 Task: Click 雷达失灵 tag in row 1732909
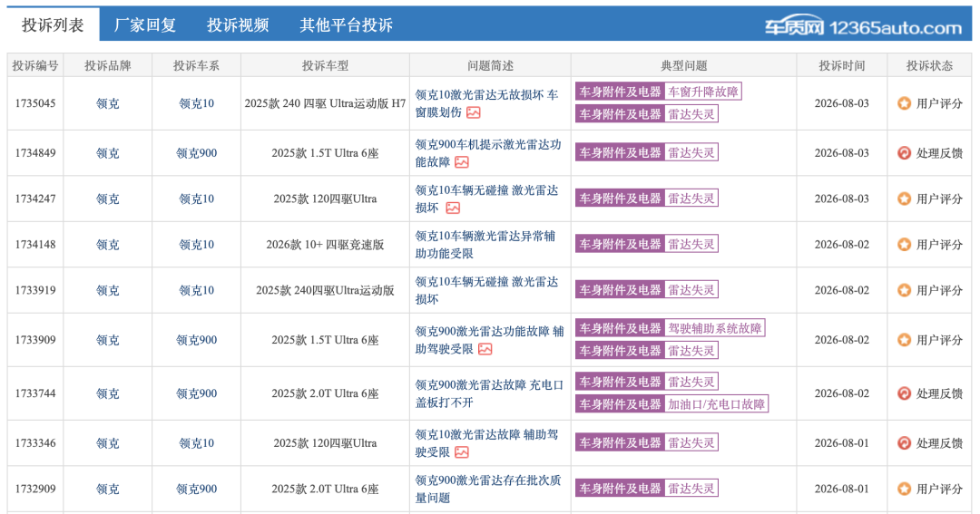pyautogui.click(x=691, y=489)
